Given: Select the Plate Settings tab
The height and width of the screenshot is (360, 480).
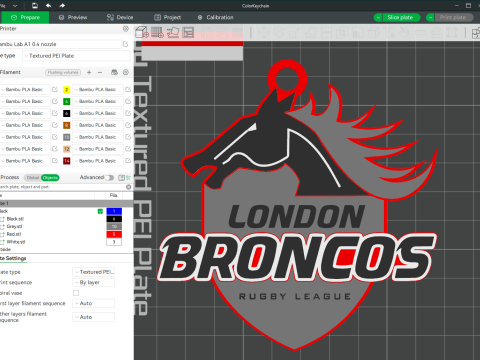Looking at the screenshot, I should [13, 258].
